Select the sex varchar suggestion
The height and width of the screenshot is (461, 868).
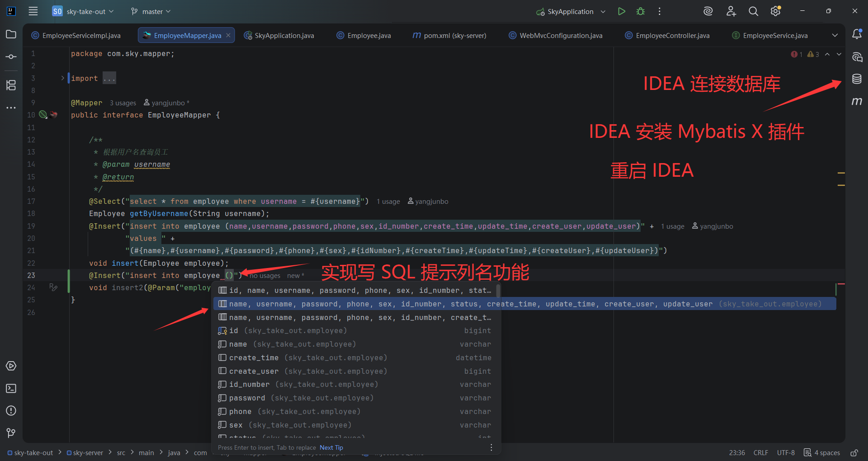pos(355,425)
